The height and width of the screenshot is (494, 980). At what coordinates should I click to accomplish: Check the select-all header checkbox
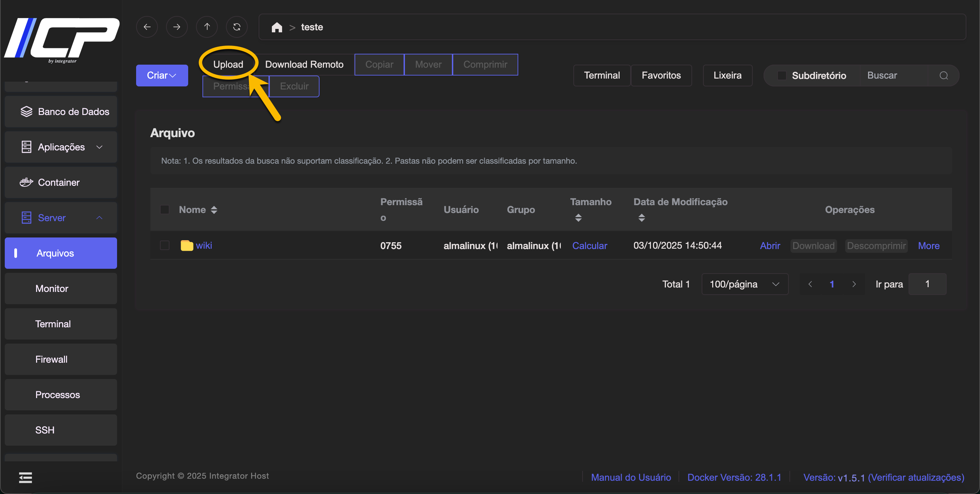165,210
